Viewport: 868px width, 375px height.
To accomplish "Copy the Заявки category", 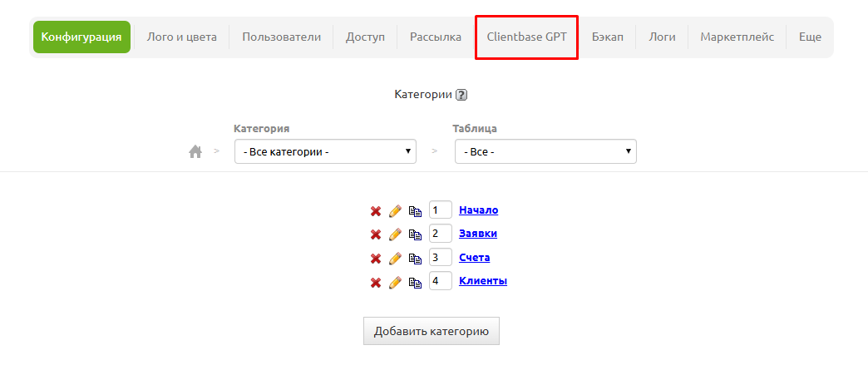I will (415, 234).
